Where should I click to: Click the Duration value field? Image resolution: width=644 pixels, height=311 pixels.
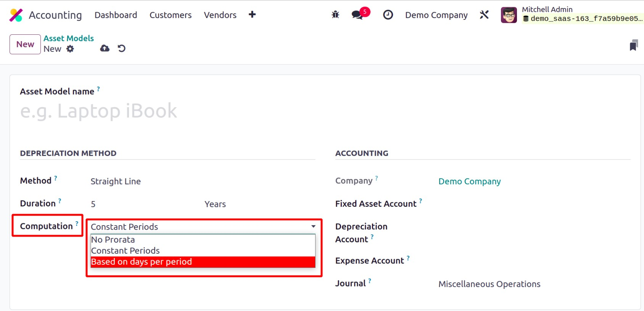tap(145, 204)
